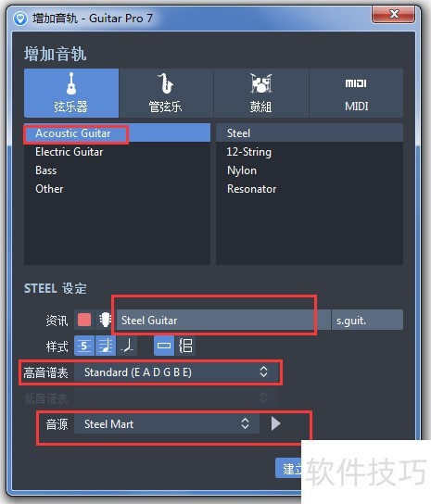431x504 pixels.
Task: Pick the red track color swatch
Action: point(84,320)
